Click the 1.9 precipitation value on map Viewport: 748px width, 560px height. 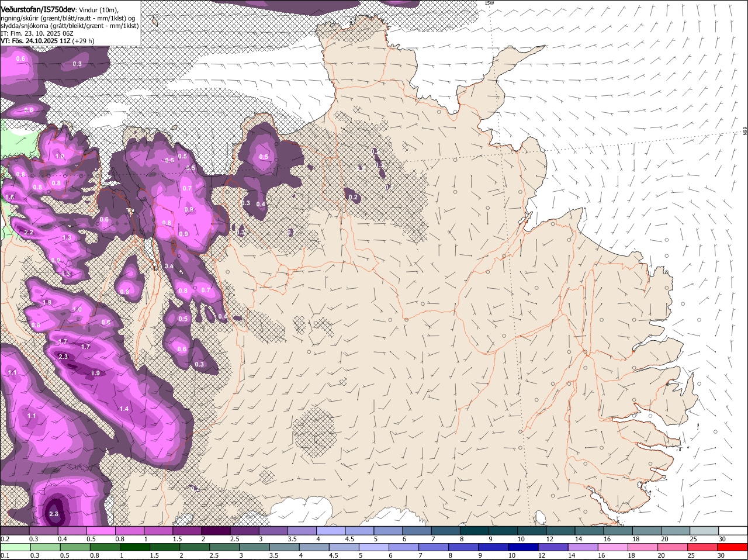tap(95, 373)
